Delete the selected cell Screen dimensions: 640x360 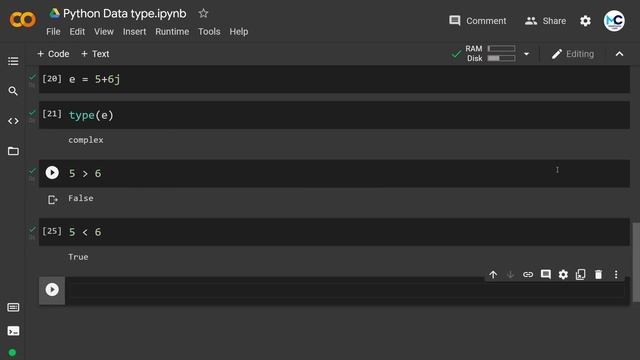598,275
